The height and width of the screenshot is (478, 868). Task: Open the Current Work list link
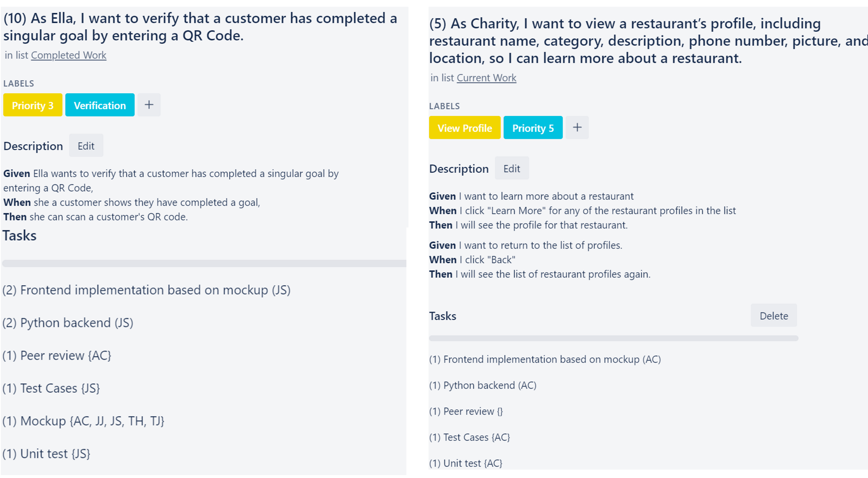tap(486, 78)
